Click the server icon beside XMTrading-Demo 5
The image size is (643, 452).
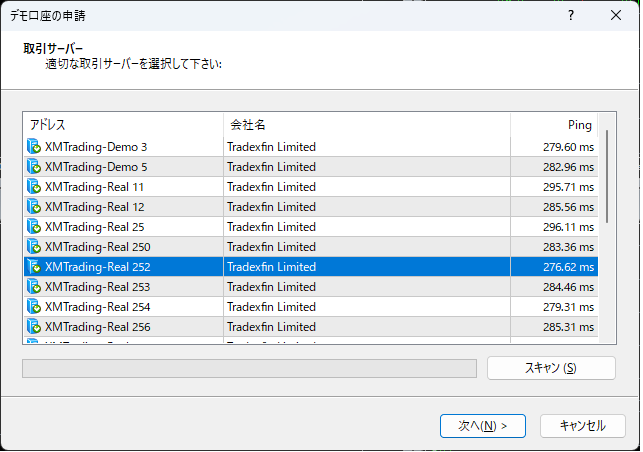point(34,167)
